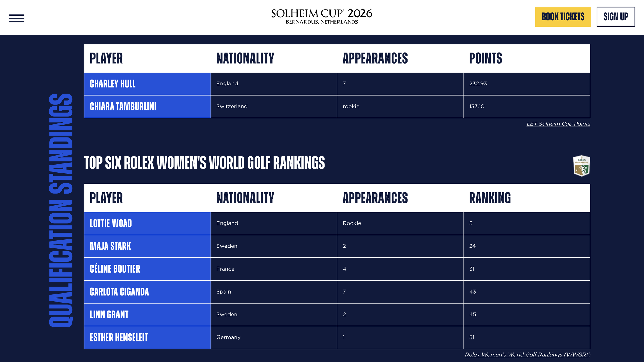This screenshot has height=362, width=644.
Task: Click Charley Hull's 232.93 points value
Action: click(x=478, y=84)
